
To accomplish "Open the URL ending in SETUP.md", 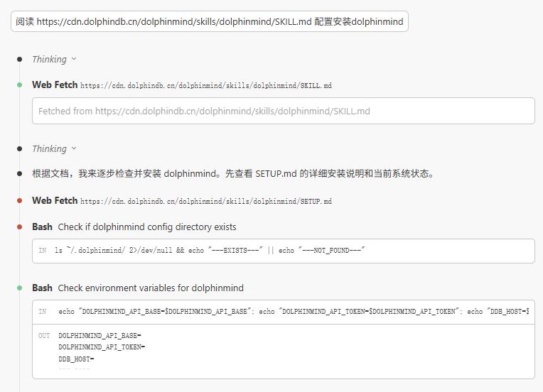I will pyautogui.click(x=206, y=202).
